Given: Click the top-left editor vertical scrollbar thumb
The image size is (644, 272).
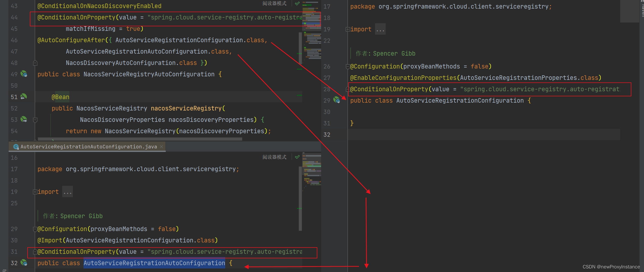Looking at the screenshot, I should [x=300, y=48].
